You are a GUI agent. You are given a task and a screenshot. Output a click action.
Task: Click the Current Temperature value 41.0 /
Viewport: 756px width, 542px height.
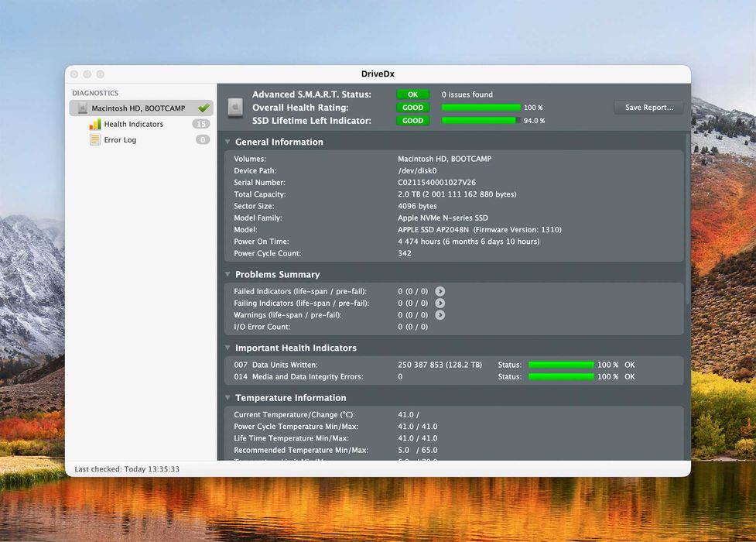click(409, 414)
